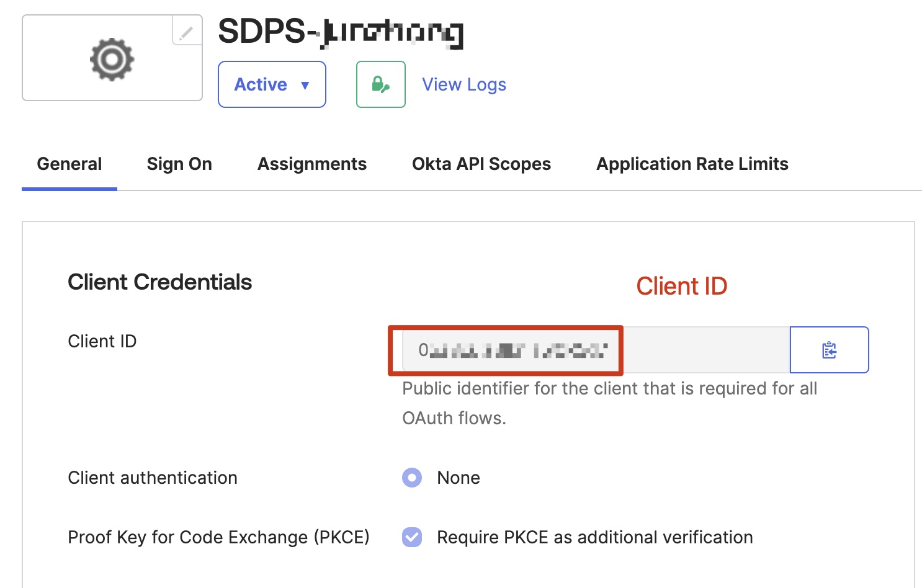Select the clipboard icon beside Client ID field
The image size is (922, 588).
click(829, 350)
